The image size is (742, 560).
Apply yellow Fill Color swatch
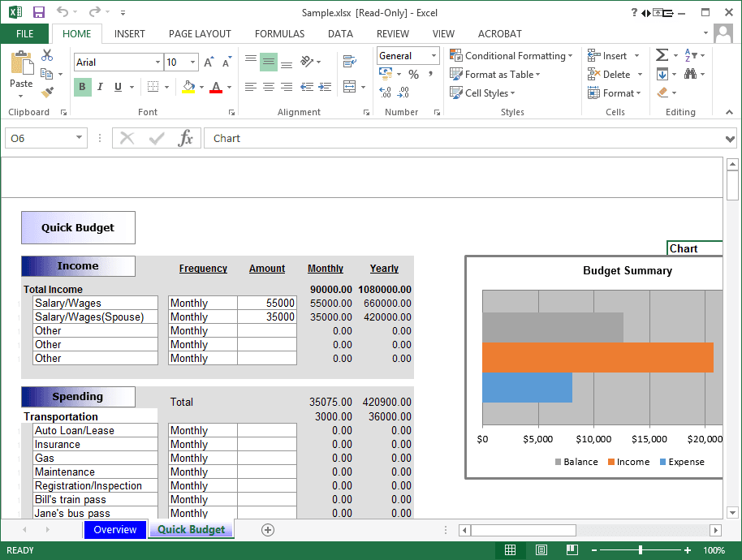pyautogui.click(x=188, y=87)
